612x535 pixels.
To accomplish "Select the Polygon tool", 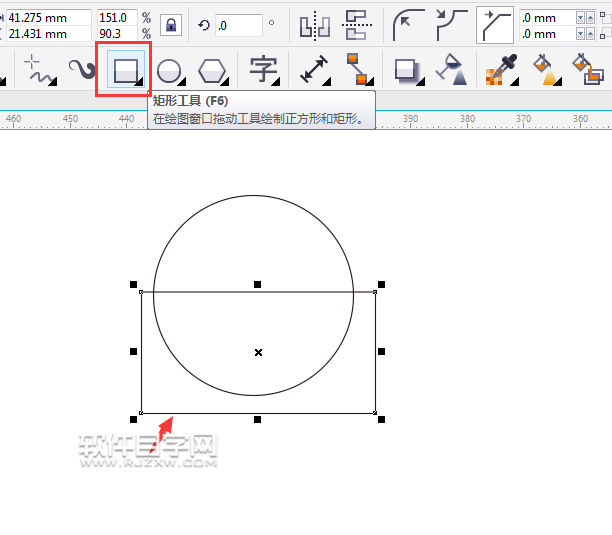I will pyautogui.click(x=212, y=70).
